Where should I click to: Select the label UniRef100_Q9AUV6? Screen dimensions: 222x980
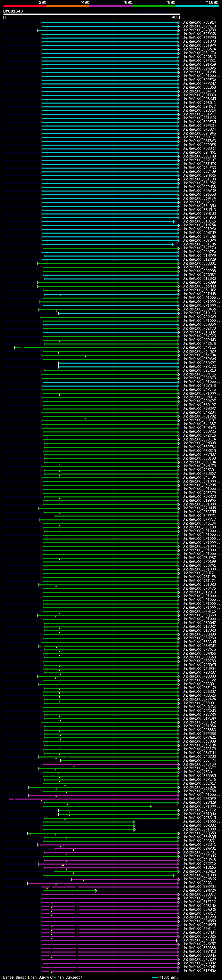click(199, 68)
